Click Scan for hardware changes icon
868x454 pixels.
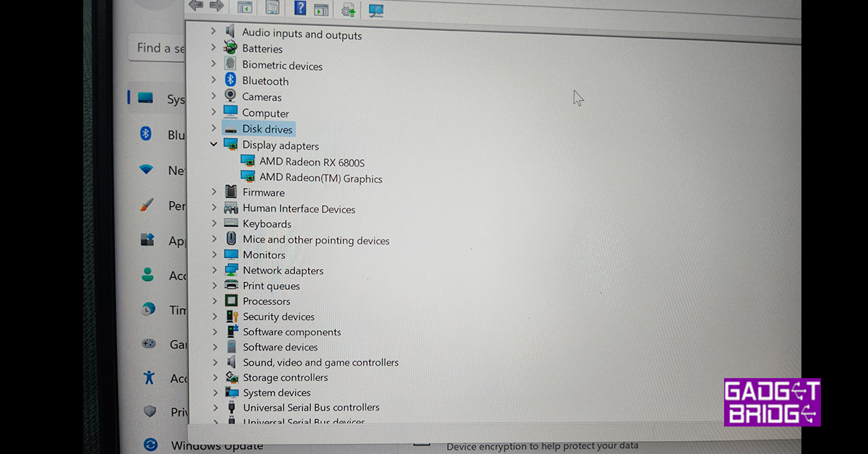click(376, 10)
